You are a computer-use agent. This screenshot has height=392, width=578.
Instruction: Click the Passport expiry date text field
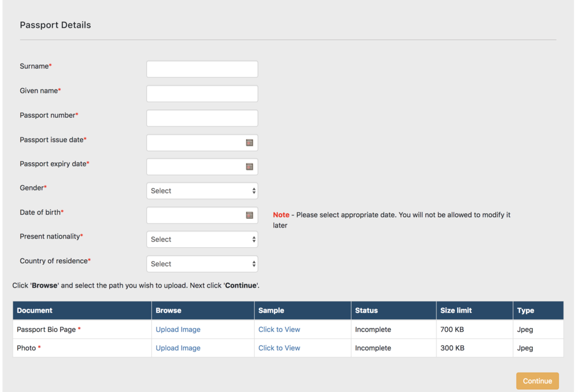point(195,167)
